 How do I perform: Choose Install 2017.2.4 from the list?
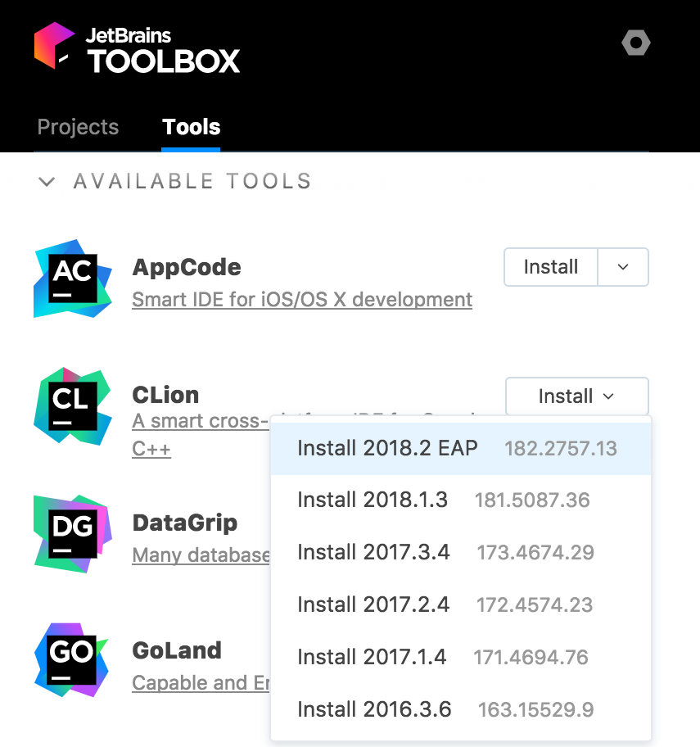pos(460,605)
